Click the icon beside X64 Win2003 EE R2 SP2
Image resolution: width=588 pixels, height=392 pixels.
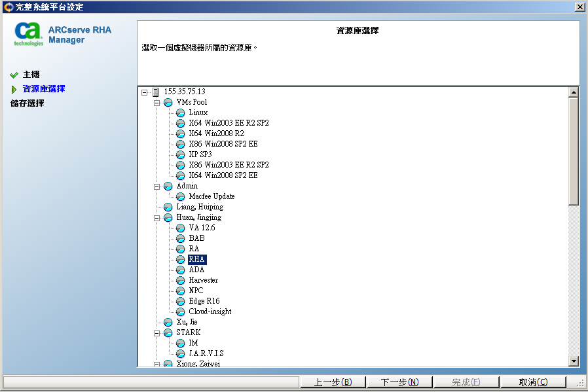pyautogui.click(x=180, y=123)
